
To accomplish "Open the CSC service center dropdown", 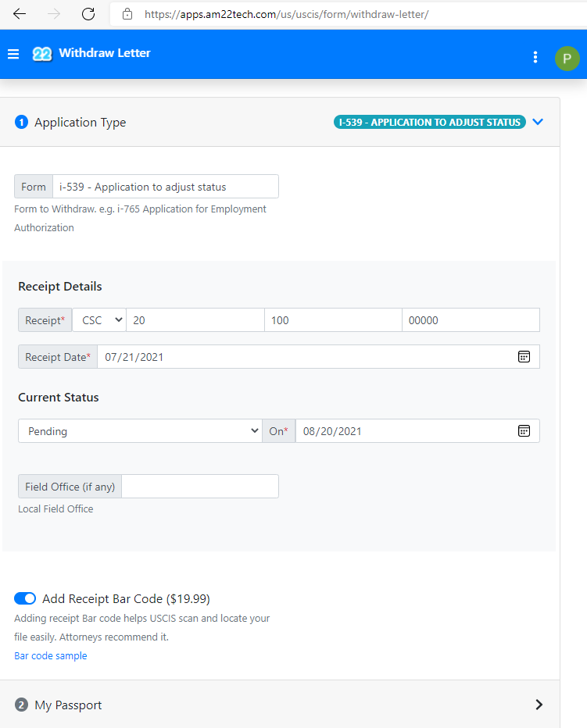I will point(99,320).
